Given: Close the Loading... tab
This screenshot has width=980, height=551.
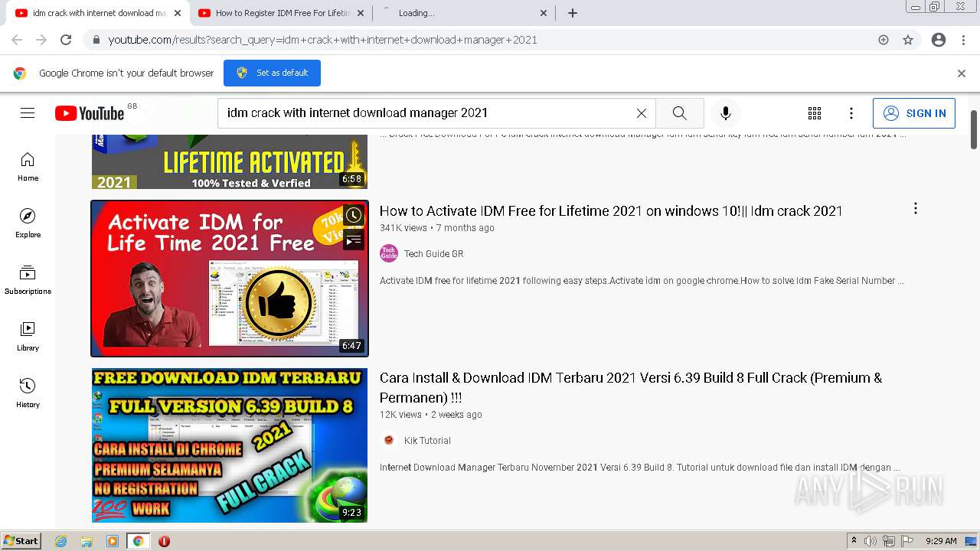Looking at the screenshot, I should 544,13.
